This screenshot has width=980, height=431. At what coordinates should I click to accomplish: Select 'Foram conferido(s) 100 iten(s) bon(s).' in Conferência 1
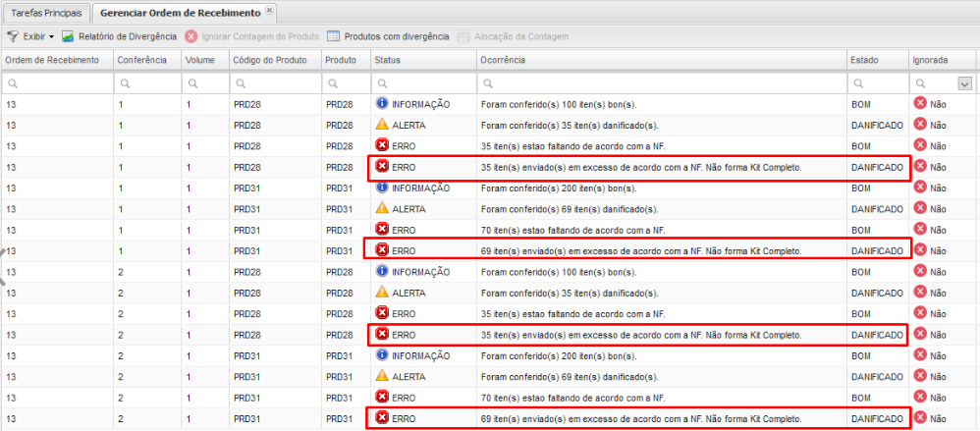point(559,104)
